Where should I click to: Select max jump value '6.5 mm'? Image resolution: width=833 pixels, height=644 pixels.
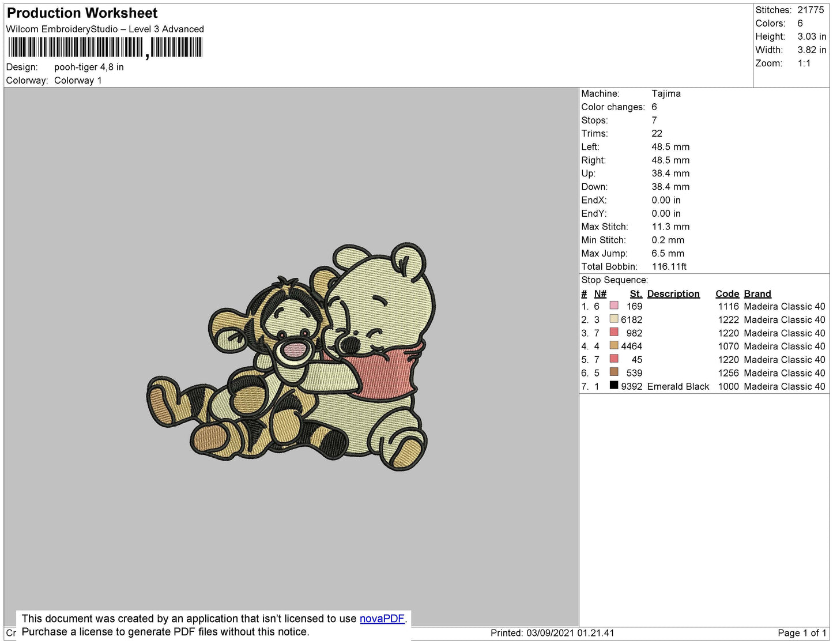click(668, 253)
